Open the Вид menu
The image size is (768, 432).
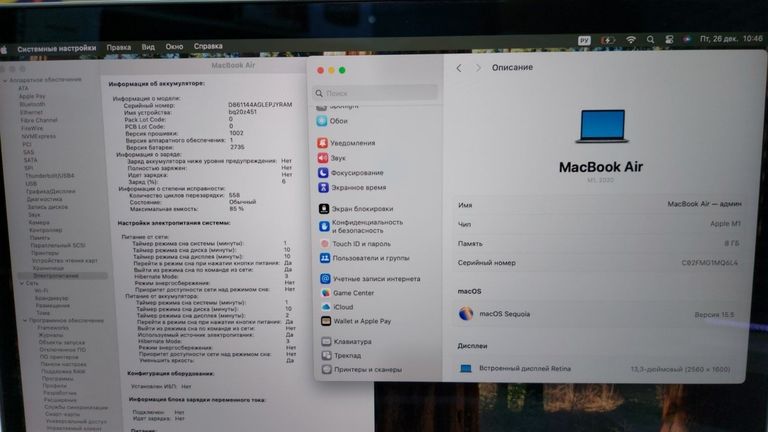tap(148, 47)
